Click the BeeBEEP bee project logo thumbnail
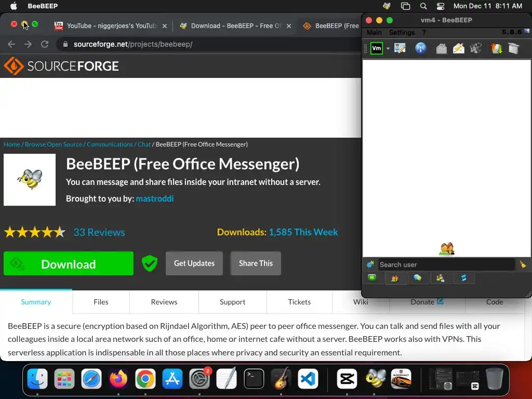This screenshot has width=532, height=399. tap(30, 179)
